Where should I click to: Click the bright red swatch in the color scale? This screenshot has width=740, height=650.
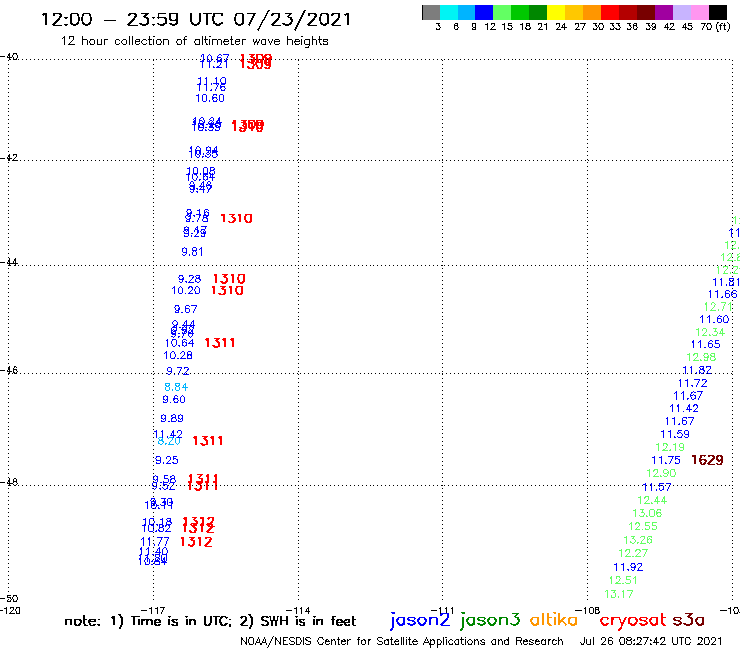point(610,12)
